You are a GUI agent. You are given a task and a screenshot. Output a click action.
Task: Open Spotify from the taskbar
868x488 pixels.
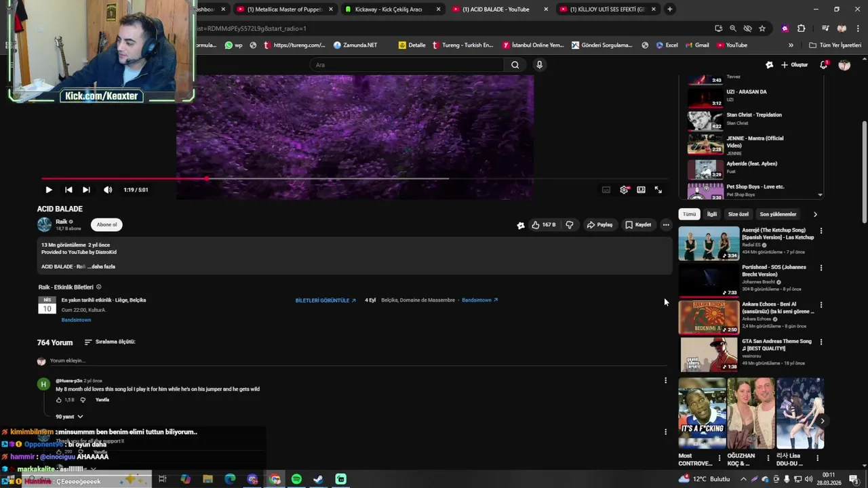[296, 479]
